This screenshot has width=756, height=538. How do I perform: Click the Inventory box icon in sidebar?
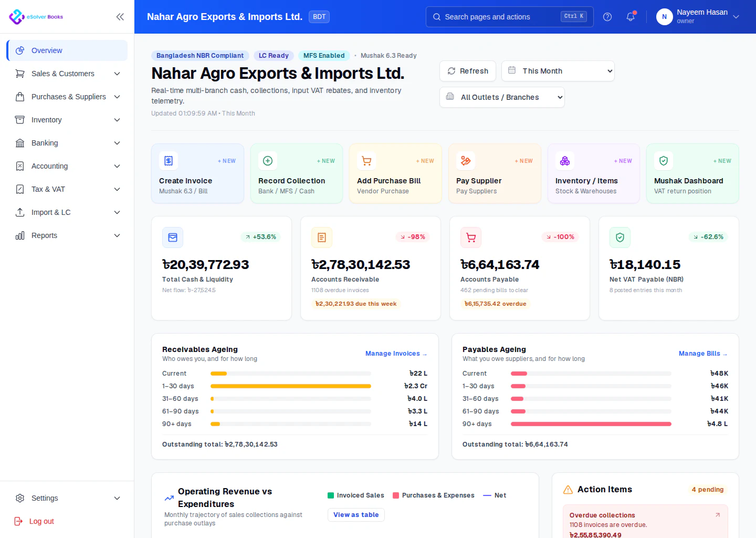point(20,120)
